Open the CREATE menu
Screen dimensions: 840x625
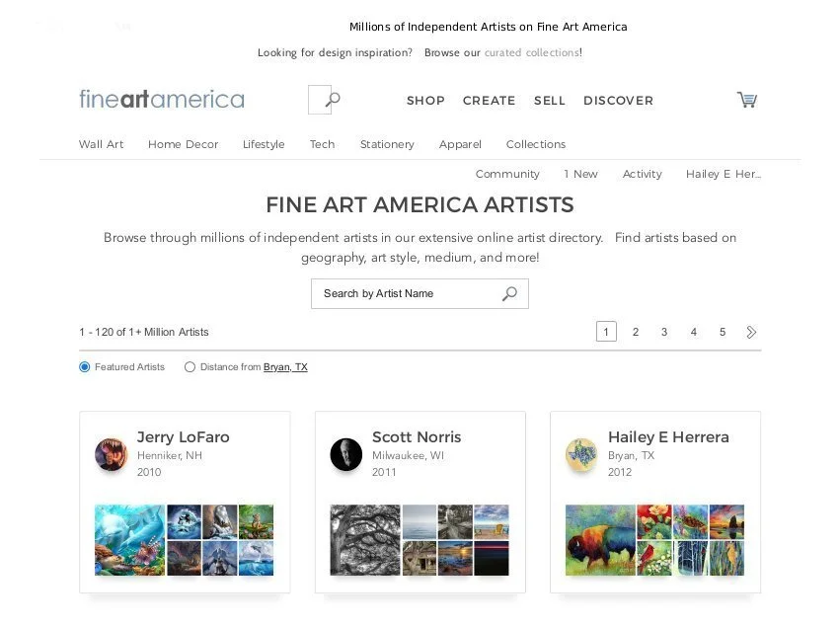[x=490, y=101]
